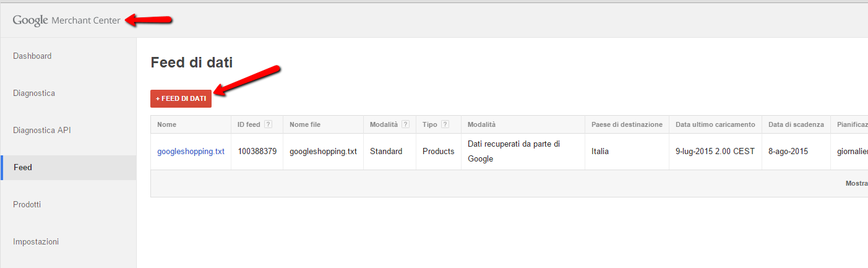
Task: Click the Data di scadenza column header
Action: 796,124
